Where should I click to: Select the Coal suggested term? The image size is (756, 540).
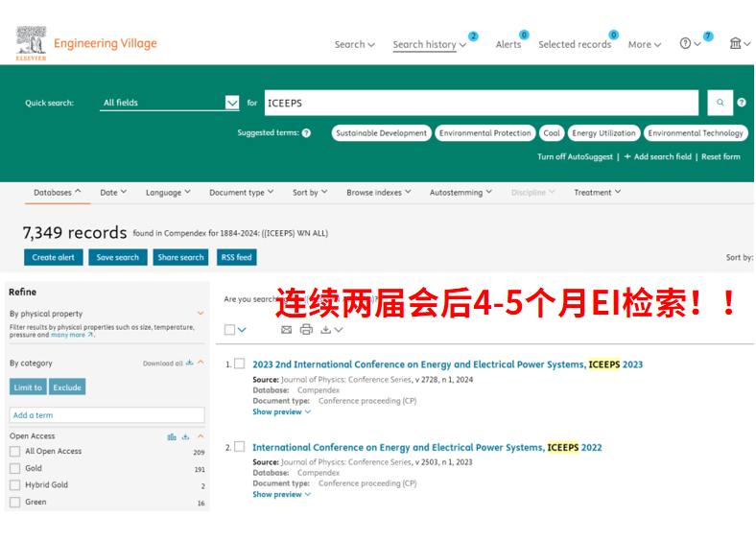click(552, 133)
